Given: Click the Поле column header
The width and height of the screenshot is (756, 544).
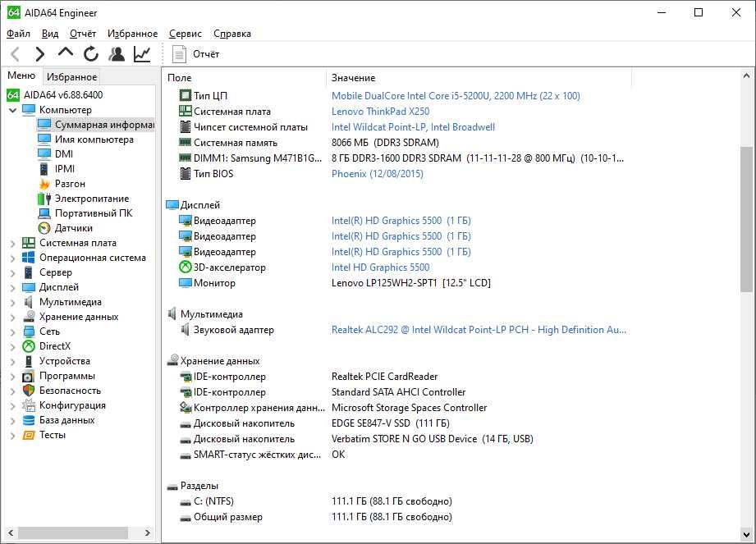Looking at the screenshot, I should pyautogui.click(x=245, y=78).
